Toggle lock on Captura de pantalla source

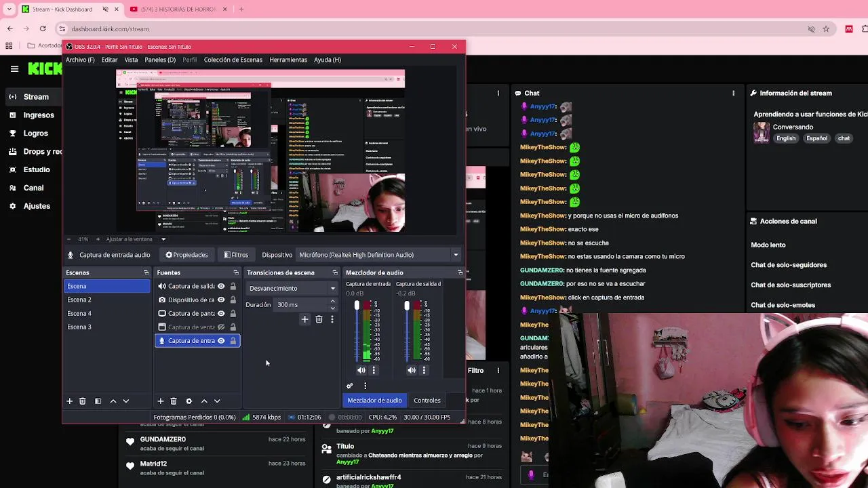(233, 313)
